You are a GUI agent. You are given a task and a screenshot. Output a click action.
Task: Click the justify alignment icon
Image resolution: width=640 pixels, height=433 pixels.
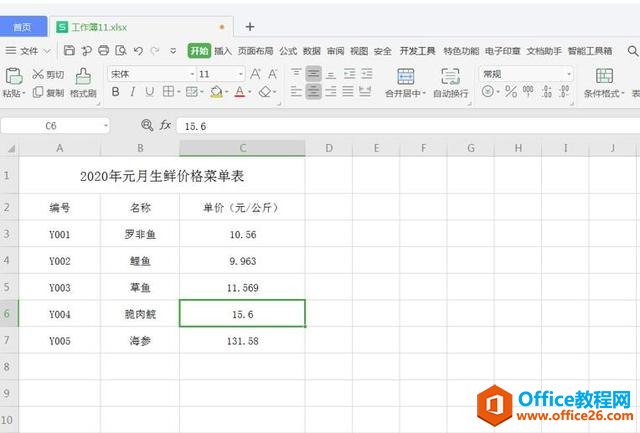point(348,91)
